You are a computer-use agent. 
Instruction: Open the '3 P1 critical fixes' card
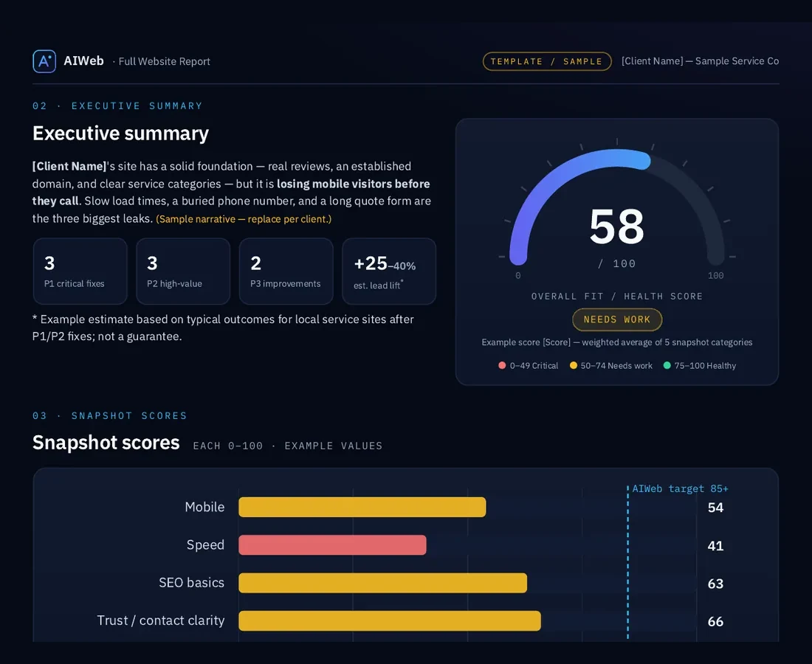click(x=80, y=272)
